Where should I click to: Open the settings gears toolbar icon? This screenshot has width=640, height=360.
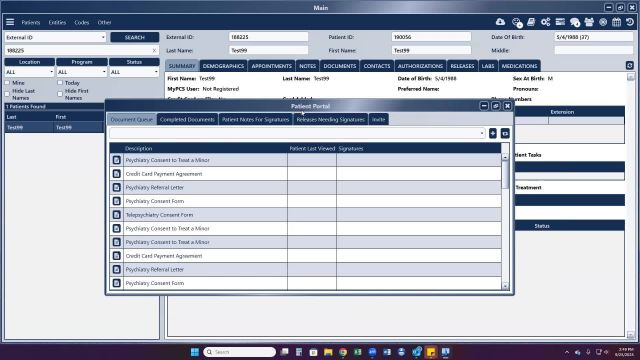point(545,22)
